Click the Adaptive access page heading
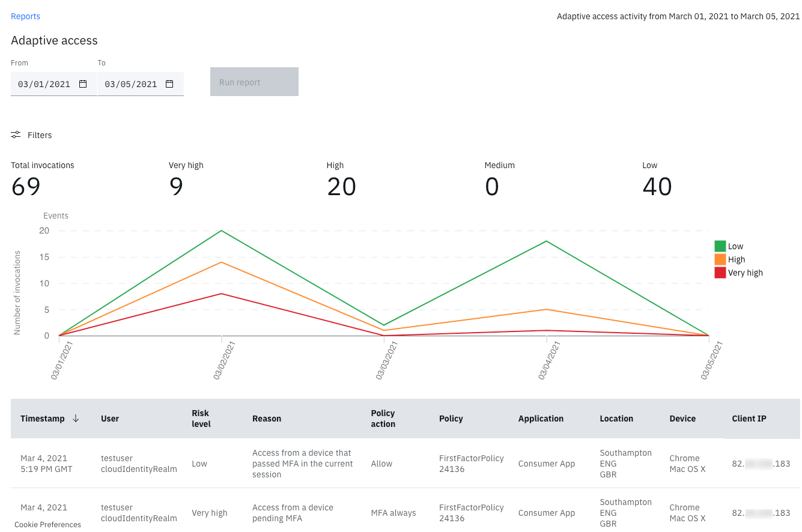This screenshot has height=532, width=802. [54, 40]
